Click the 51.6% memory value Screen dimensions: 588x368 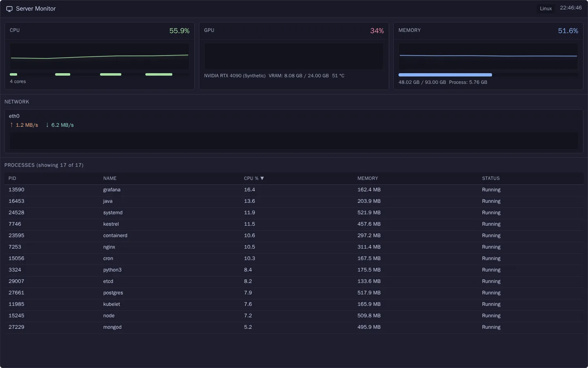(568, 31)
